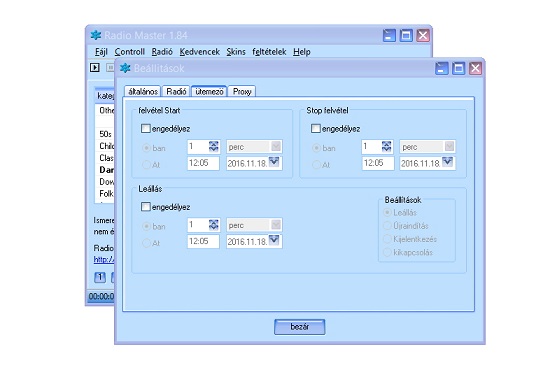Click the 12:05 time field in Stop felvétel

point(378,163)
